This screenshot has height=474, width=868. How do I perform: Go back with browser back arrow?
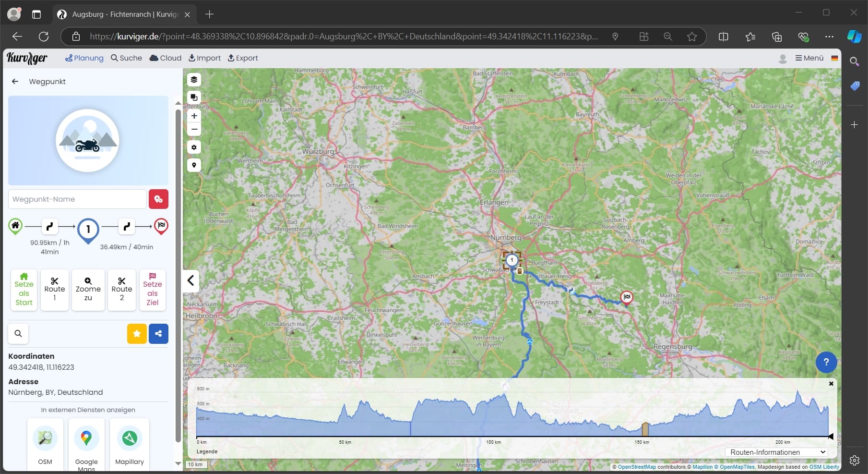[17, 36]
